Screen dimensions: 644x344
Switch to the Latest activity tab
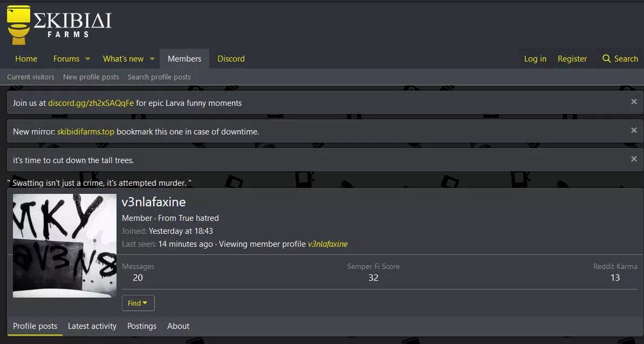[x=92, y=326]
